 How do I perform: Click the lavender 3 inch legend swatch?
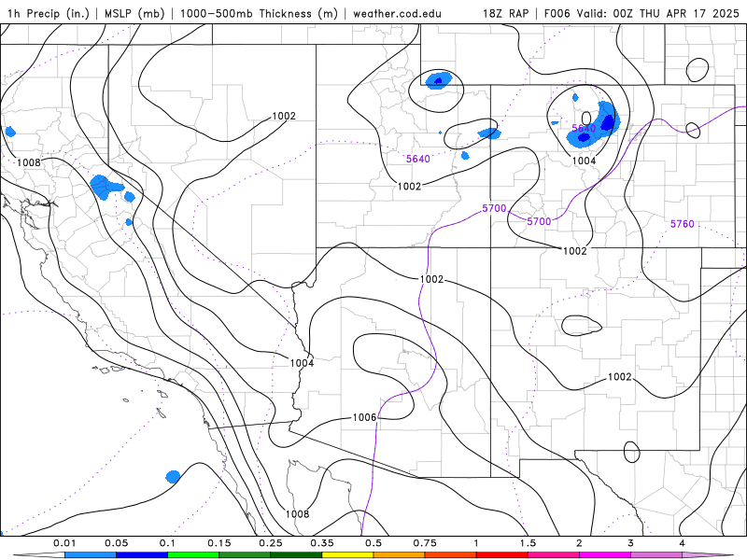coord(656,555)
